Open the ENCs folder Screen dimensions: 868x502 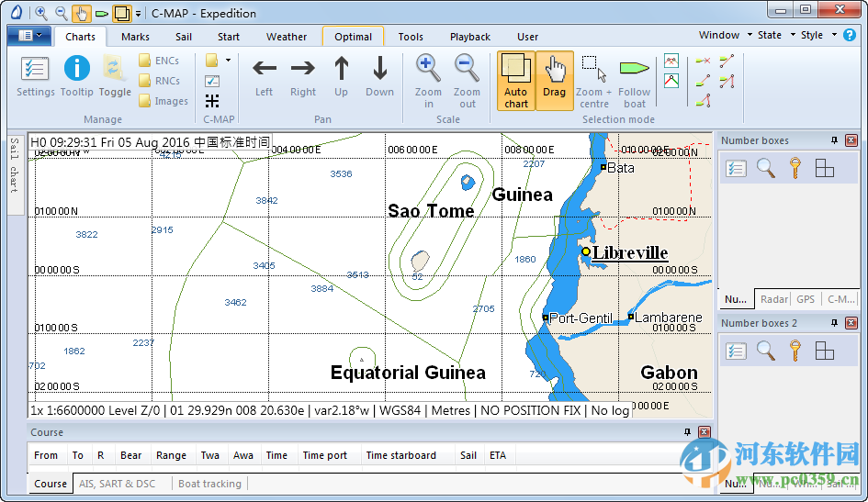(x=160, y=61)
